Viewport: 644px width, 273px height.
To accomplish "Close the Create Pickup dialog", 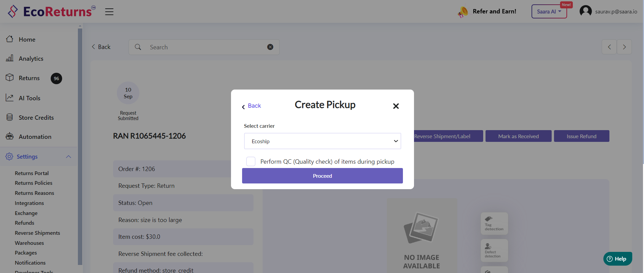I will (396, 106).
